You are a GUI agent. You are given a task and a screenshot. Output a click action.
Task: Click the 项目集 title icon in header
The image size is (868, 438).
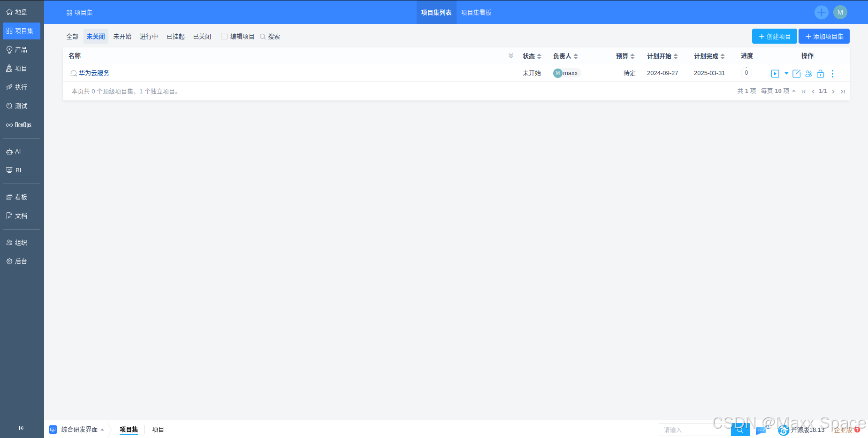69,13
